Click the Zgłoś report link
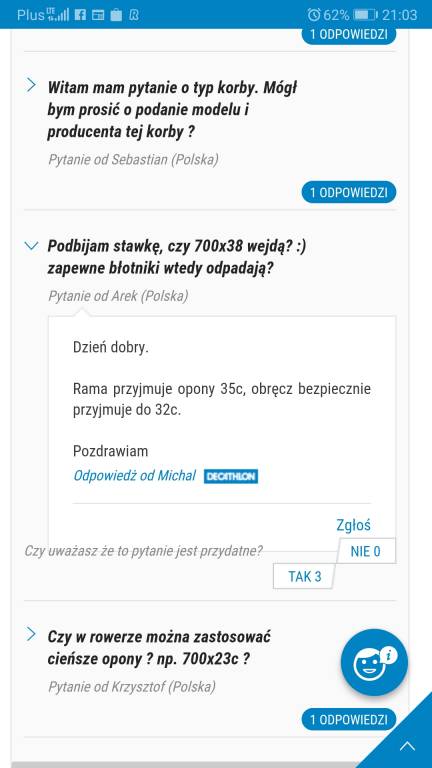The height and width of the screenshot is (768, 432). coord(353,525)
